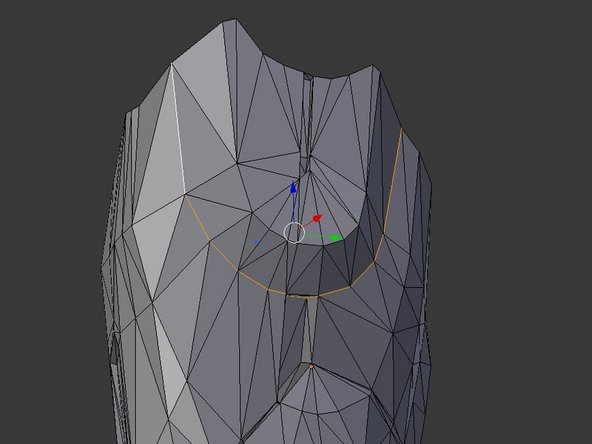Viewport: 592px width, 444px height.
Task: Click the green Y-axis gizmo arrow
Action: [335, 237]
